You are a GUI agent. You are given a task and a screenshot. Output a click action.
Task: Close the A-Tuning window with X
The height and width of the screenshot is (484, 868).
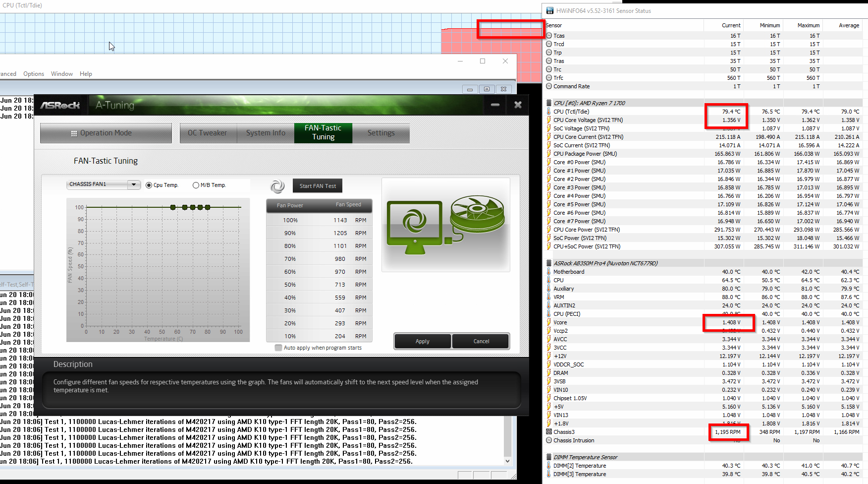pyautogui.click(x=518, y=105)
